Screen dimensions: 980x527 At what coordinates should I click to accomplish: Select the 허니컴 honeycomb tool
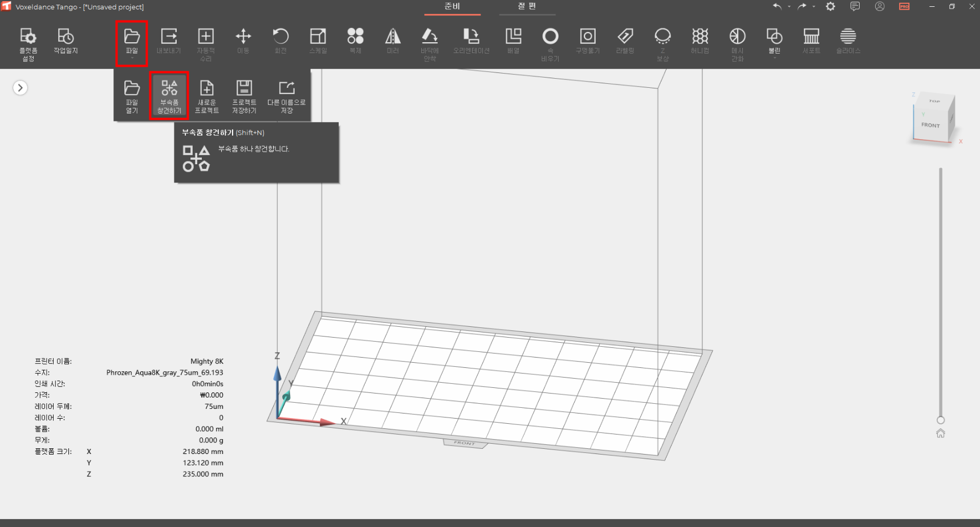point(700,42)
